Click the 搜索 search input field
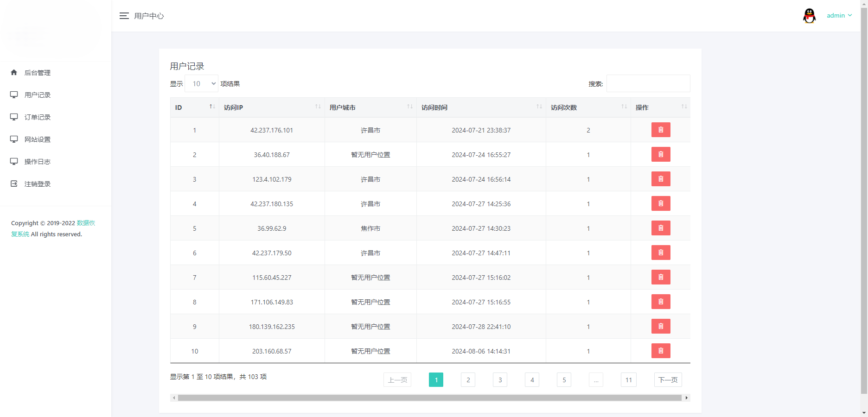The height and width of the screenshot is (417, 868). pyautogui.click(x=648, y=83)
